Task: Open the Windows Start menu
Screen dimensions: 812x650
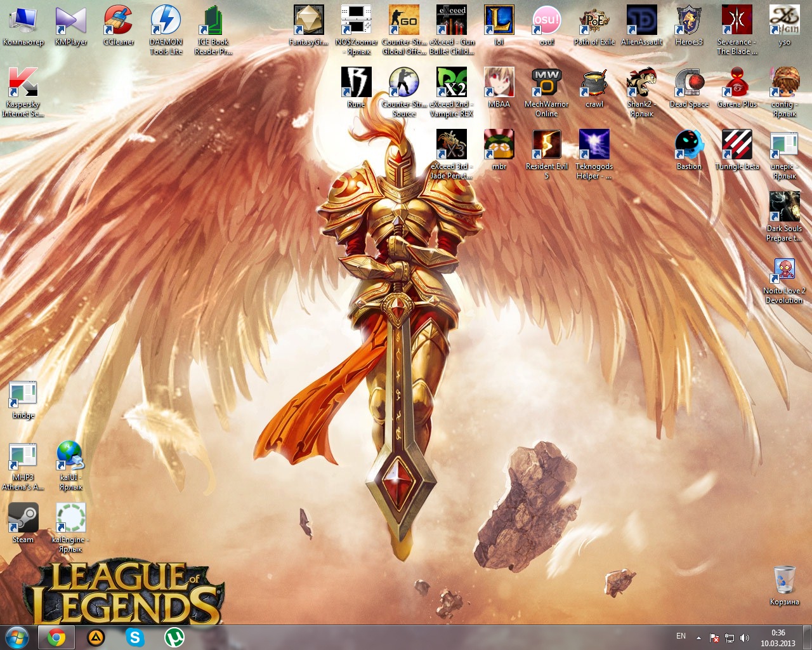Action: [x=17, y=637]
